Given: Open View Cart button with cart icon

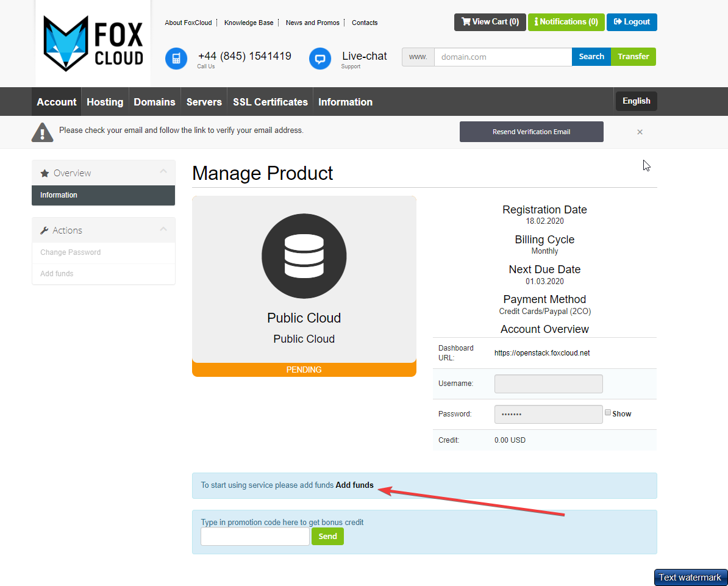Looking at the screenshot, I should (490, 22).
